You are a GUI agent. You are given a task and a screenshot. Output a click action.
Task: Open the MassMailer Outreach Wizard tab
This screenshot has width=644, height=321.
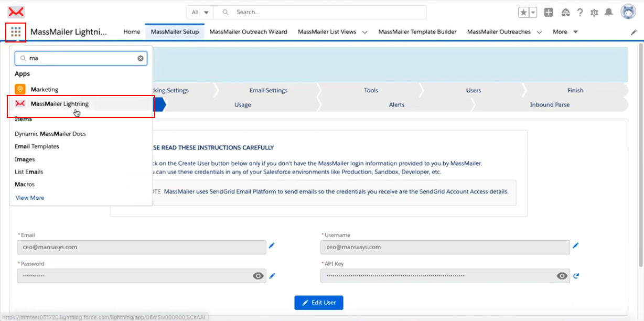pos(248,32)
